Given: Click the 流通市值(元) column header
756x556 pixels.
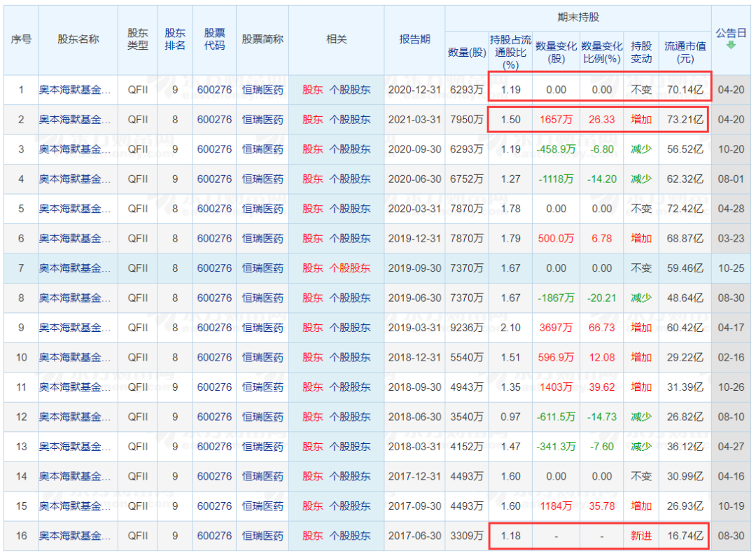Looking at the screenshot, I should pyautogui.click(x=685, y=53).
